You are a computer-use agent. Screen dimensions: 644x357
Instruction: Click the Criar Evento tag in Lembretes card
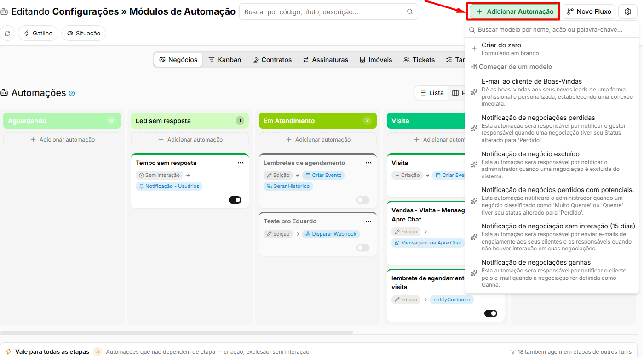(323, 175)
